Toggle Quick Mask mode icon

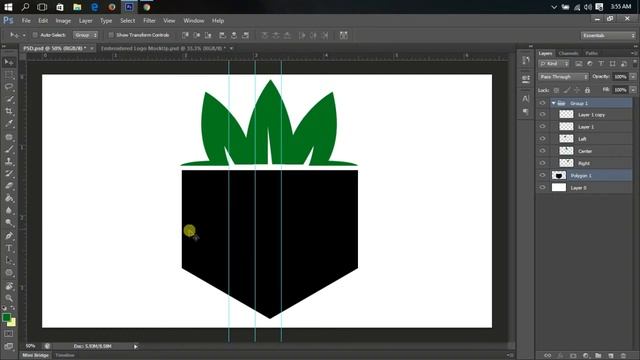[x=9, y=334]
